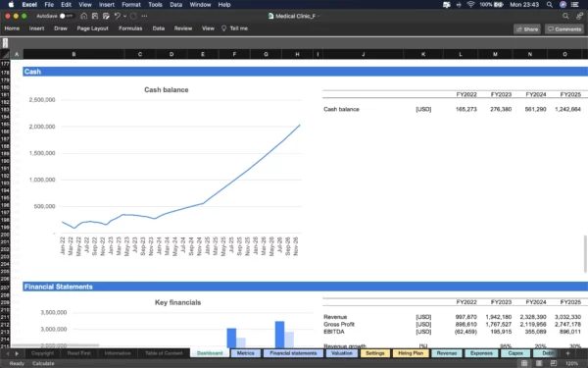This screenshot has width=588, height=368.
Task: Open the Table of Content sheet tab
Action: click(164, 353)
